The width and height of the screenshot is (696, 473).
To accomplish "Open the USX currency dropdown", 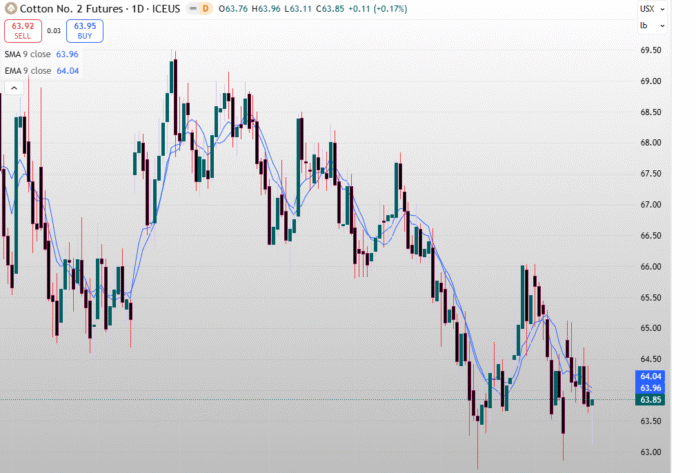I will coord(648,8).
